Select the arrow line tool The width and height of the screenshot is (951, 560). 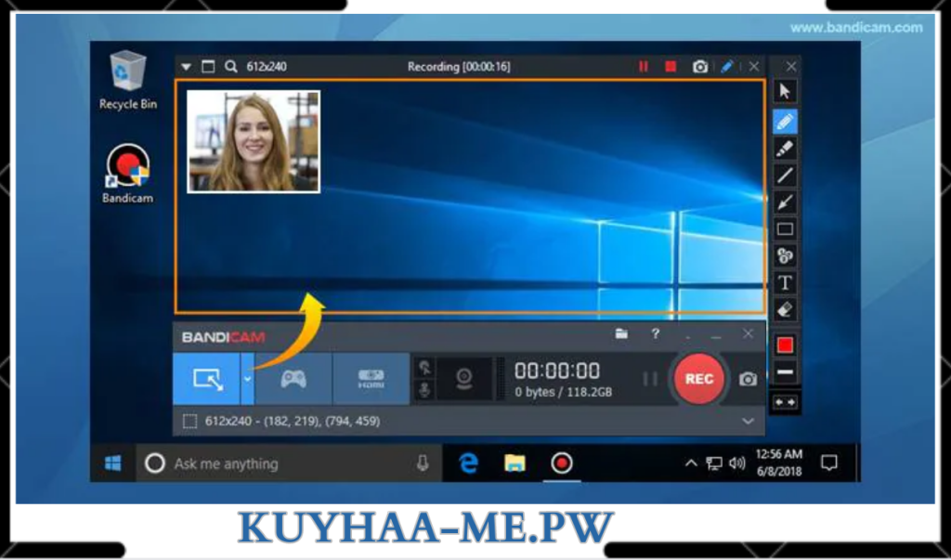click(785, 202)
